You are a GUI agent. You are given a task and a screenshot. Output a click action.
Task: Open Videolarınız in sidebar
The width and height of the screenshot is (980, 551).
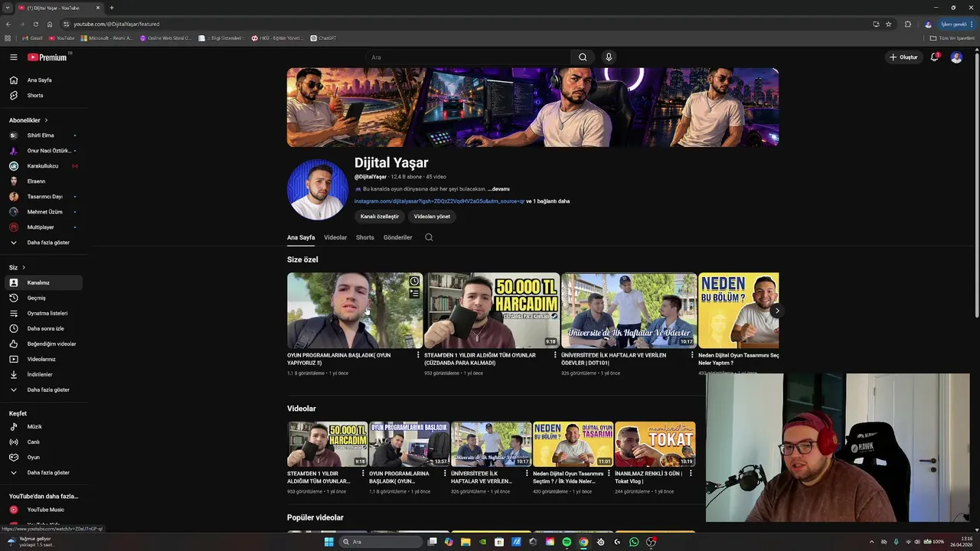tap(44, 359)
